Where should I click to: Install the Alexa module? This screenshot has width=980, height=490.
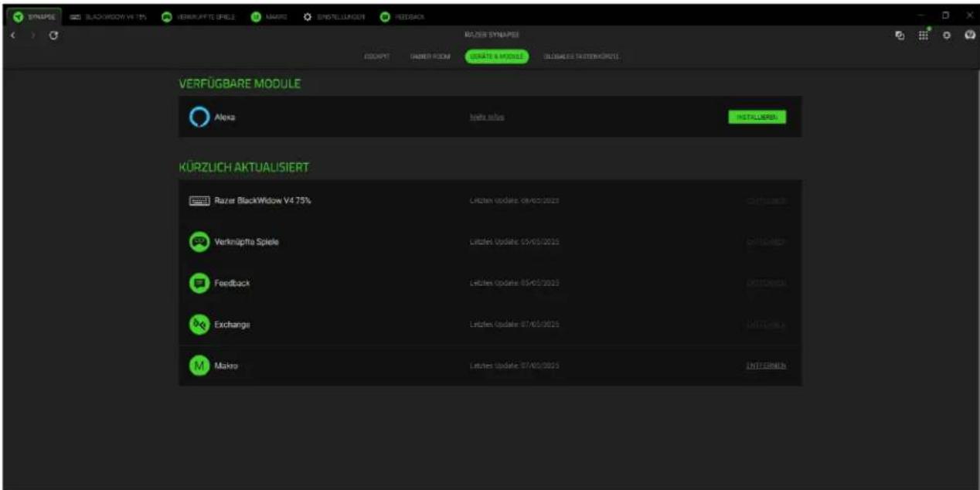coord(757,117)
